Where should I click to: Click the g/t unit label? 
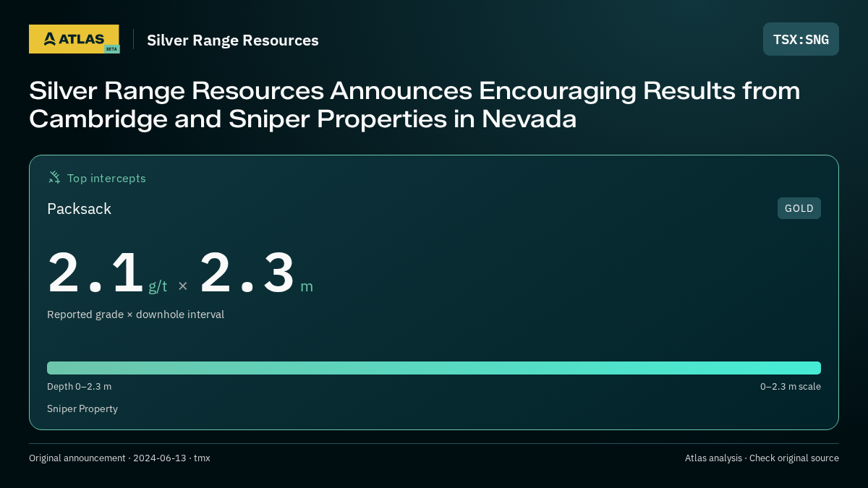tap(158, 286)
